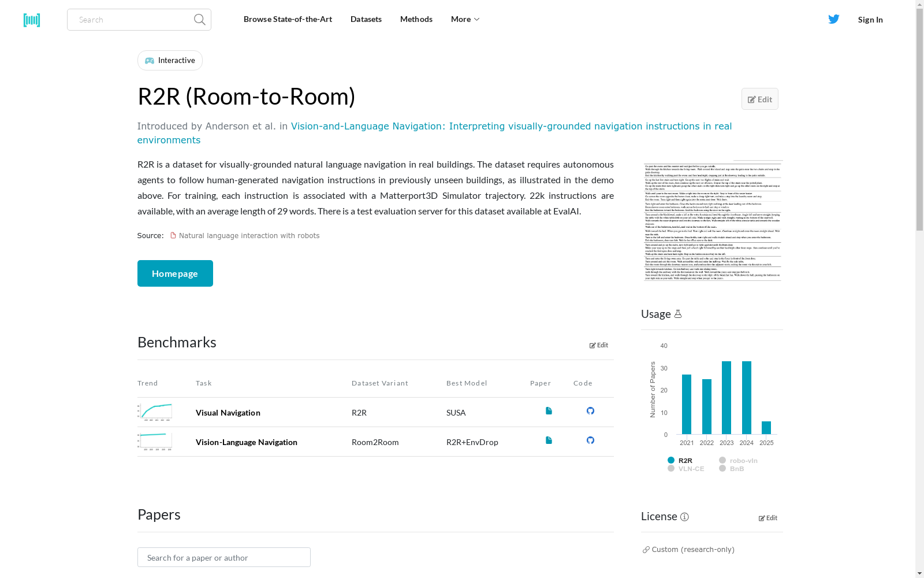
Task: Click the SUSA best model cell
Action: 456,413
